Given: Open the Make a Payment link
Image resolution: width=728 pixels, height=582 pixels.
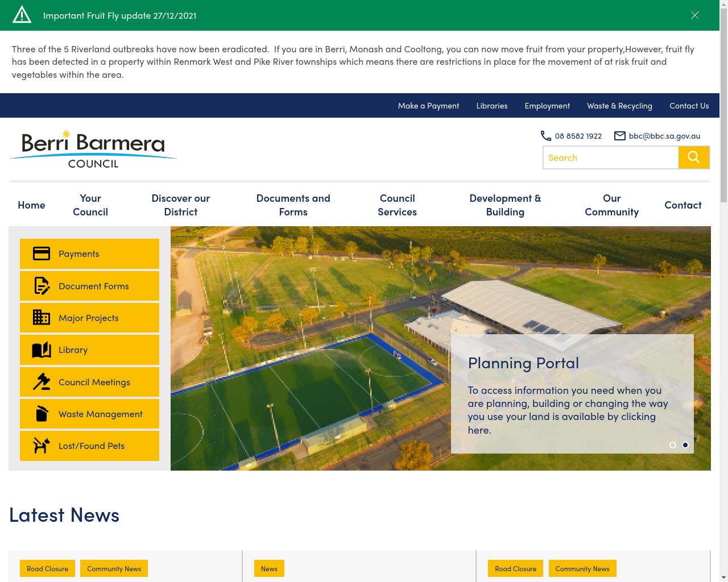Looking at the screenshot, I should pyautogui.click(x=428, y=106).
